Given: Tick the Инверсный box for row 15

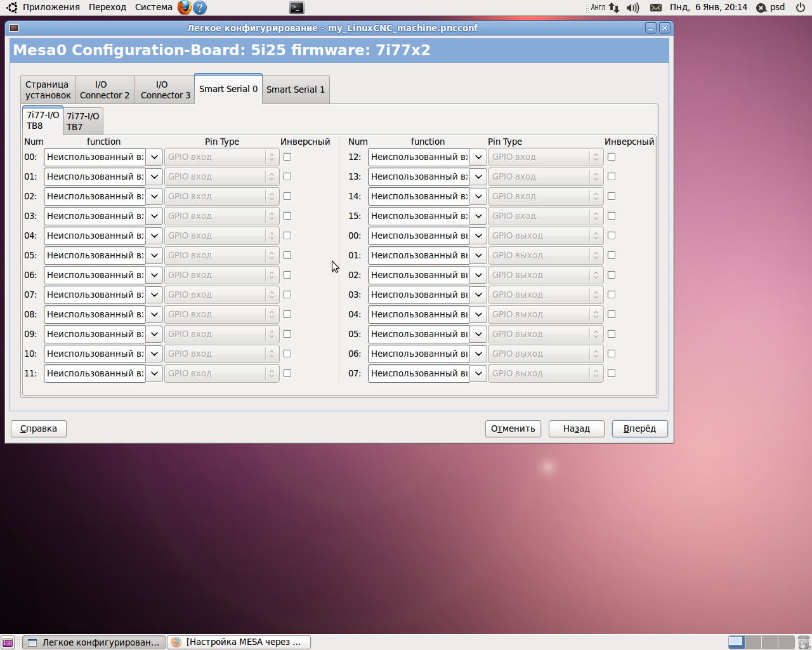Looking at the screenshot, I should (x=612, y=216).
